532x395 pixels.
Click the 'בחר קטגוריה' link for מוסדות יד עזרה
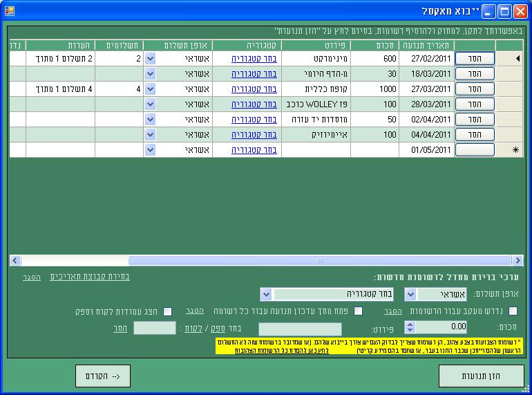point(254,120)
